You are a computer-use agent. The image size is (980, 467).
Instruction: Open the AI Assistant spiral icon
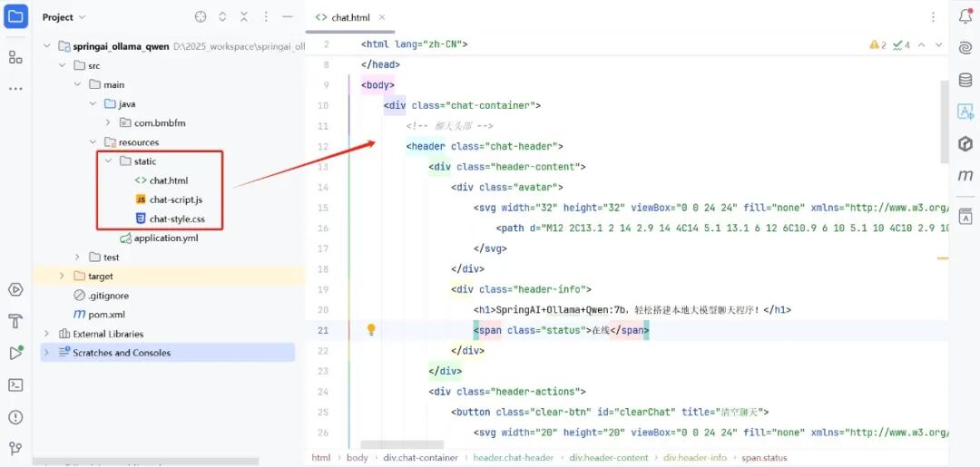coord(965,49)
